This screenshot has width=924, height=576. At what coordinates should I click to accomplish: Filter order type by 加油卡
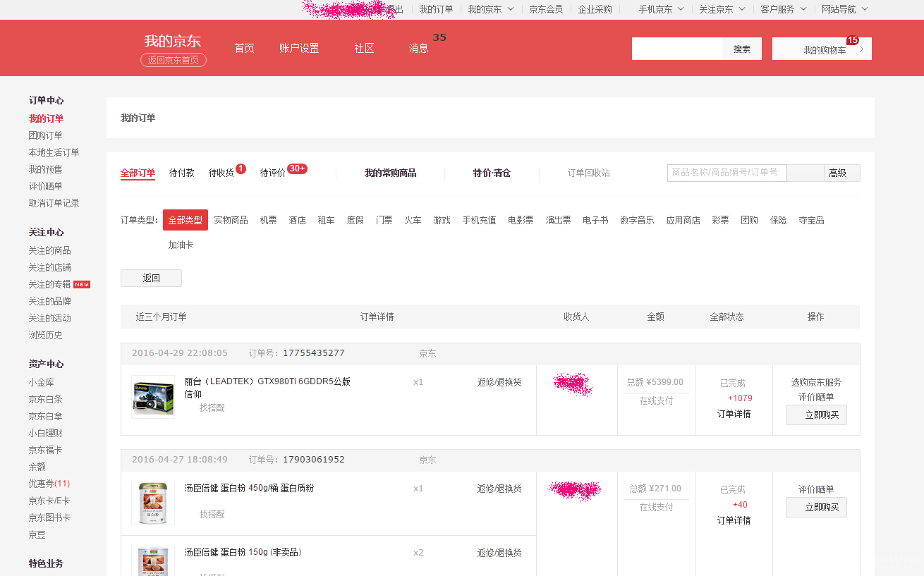[x=181, y=245]
